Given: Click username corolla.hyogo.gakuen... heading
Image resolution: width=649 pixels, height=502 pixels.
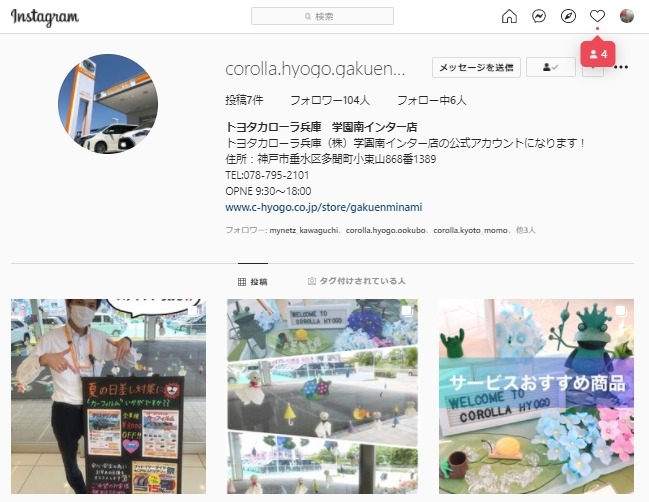Looking at the screenshot, I should 315,69.
